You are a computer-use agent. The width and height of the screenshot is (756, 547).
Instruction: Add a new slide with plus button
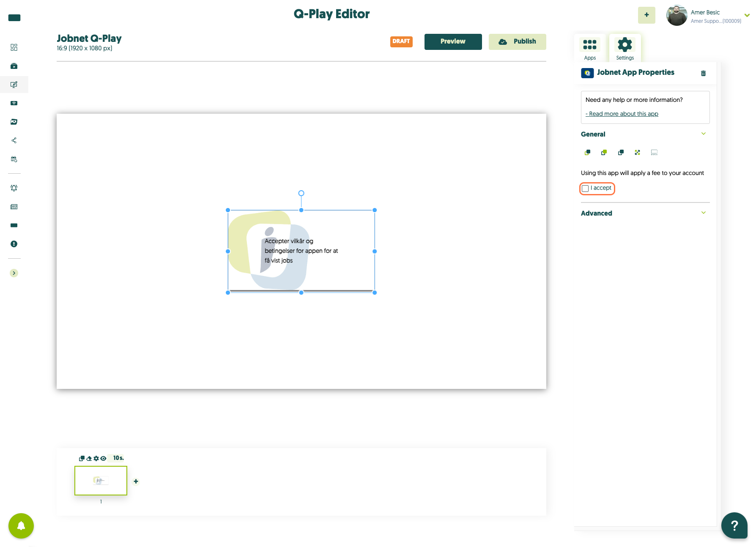tap(136, 481)
